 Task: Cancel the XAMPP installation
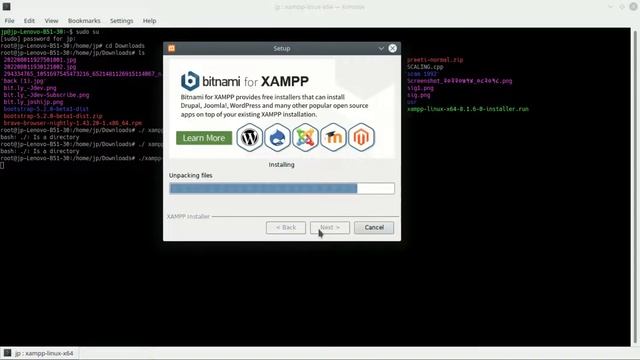tap(374, 227)
